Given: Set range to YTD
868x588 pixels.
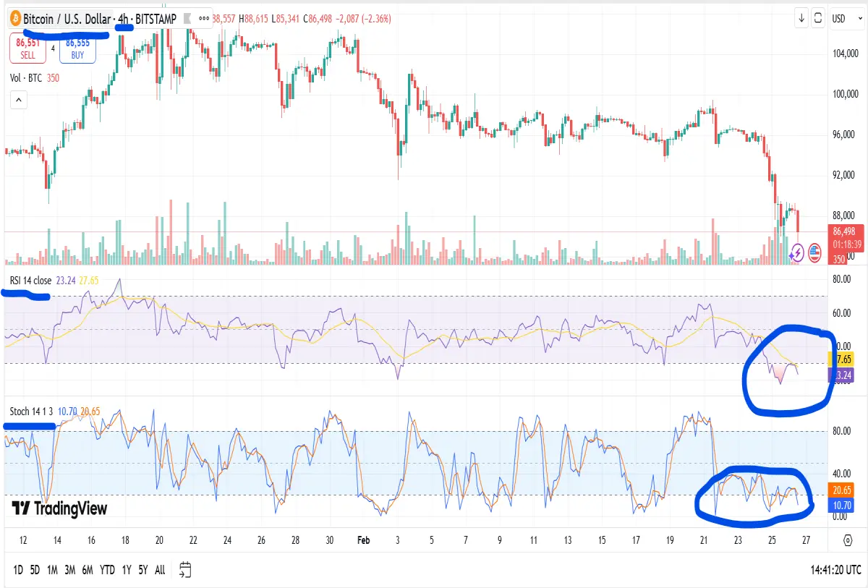Looking at the screenshot, I should point(108,570).
